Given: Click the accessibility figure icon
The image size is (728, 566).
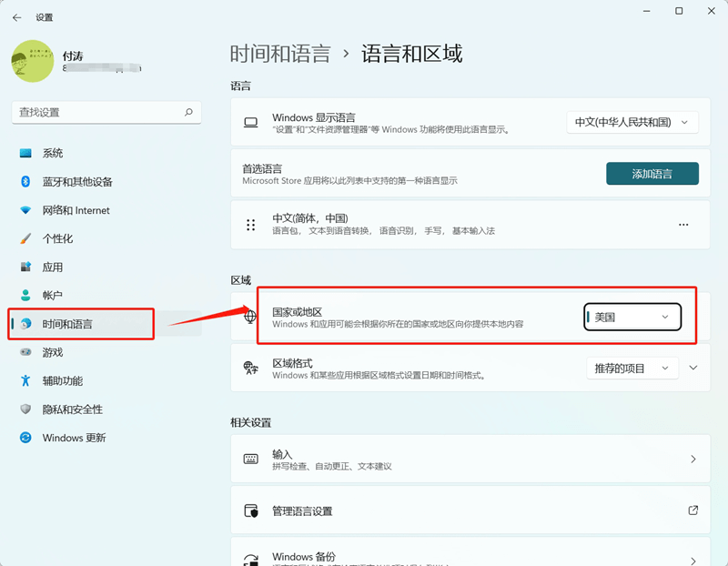Looking at the screenshot, I should coord(25,380).
